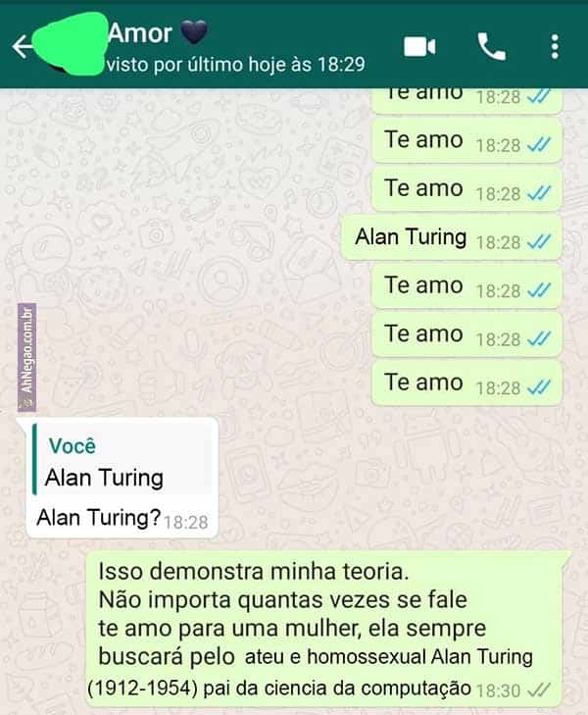Select the "Te amo" bubble right below the sent Alan Turing message
Image resolution: width=588 pixels, height=715 pixels.
pyautogui.click(x=466, y=286)
